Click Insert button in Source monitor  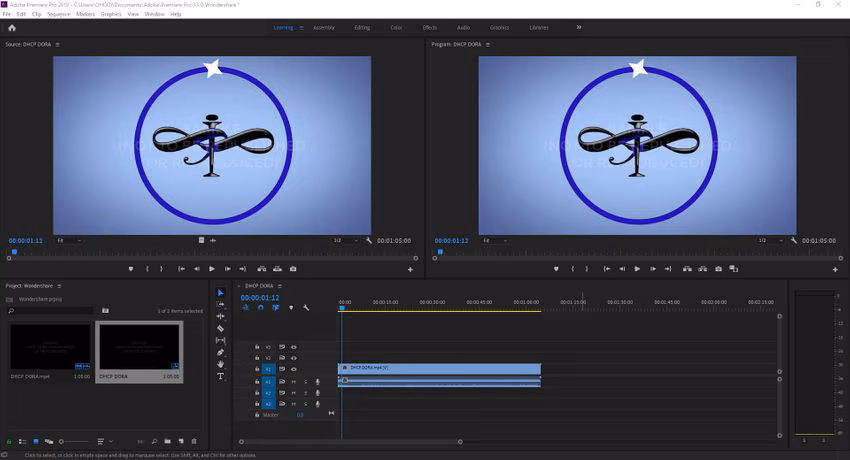pyautogui.click(x=262, y=269)
